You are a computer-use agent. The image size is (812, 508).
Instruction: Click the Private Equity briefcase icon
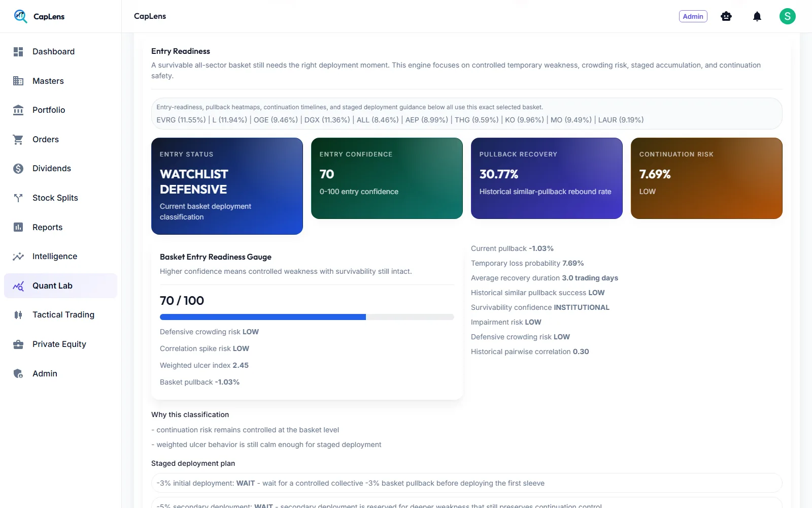(x=18, y=344)
